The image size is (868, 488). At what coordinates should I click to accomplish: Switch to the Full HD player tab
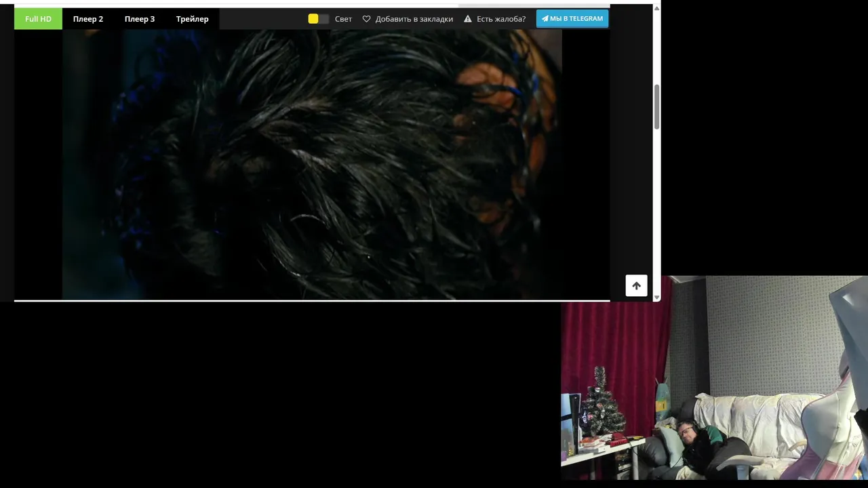[x=38, y=19]
